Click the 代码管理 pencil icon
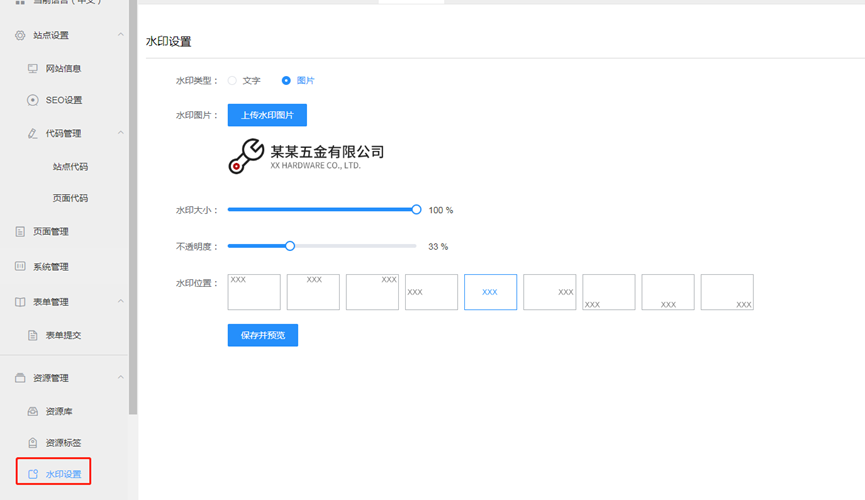Image resolution: width=865 pixels, height=500 pixels. pyautogui.click(x=33, y=133)
